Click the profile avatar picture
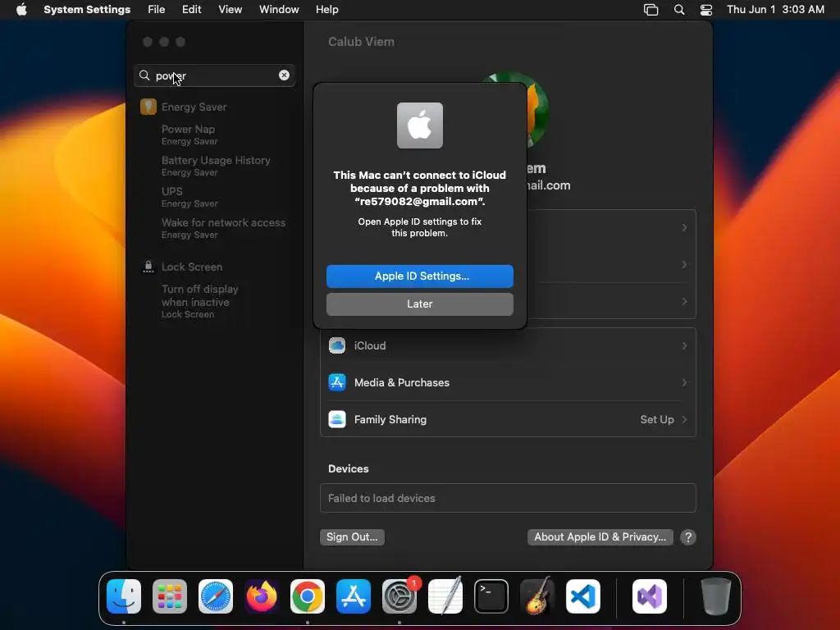The image size is (840, 630). point(537,110)
